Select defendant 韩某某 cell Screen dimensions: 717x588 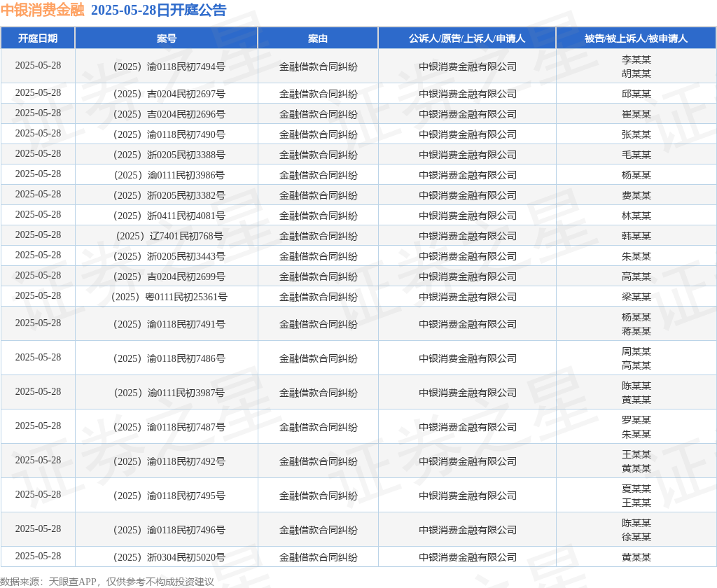[636, 237]
